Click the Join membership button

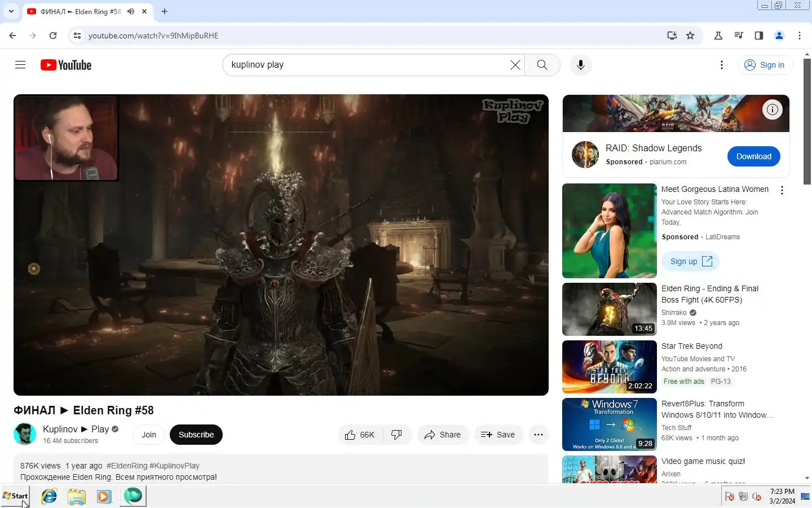(149, 435)
